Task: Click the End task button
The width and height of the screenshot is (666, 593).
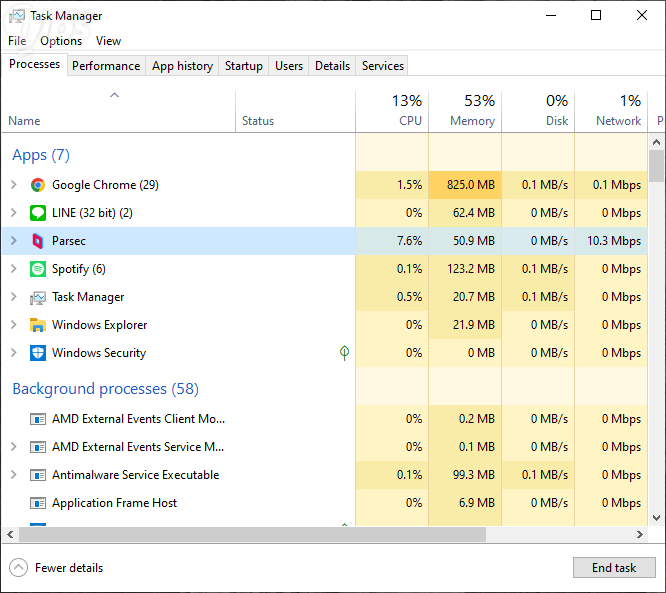Action: coord(614,568)
